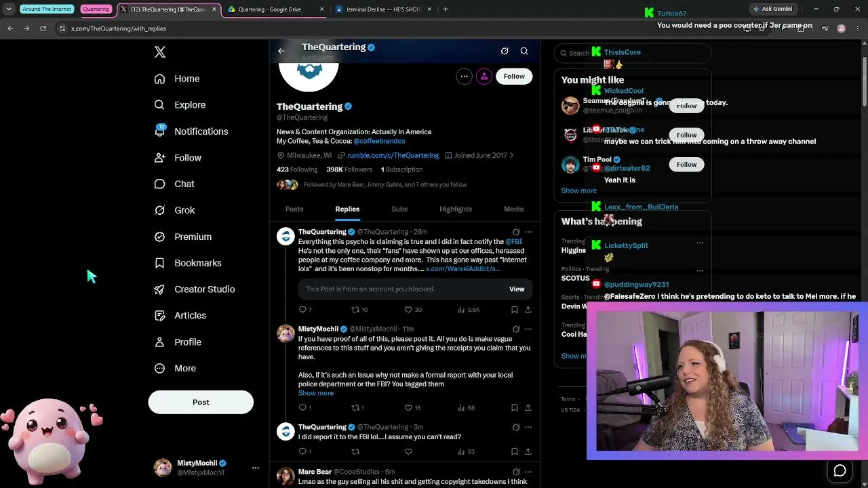Viewport: 868px width, 488px height.
Task: Reply to the post with 7 replies
Action: pyautogui.click(x=305, y=310)
